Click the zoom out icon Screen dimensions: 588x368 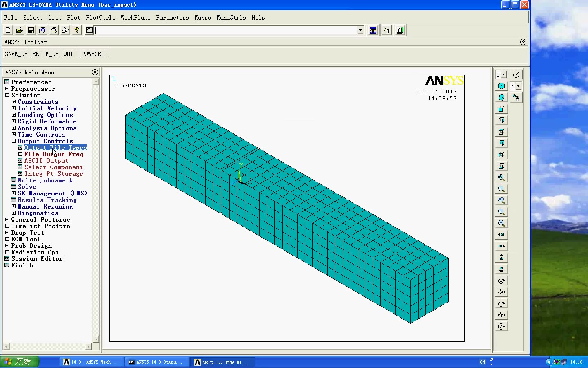point(501,223)
